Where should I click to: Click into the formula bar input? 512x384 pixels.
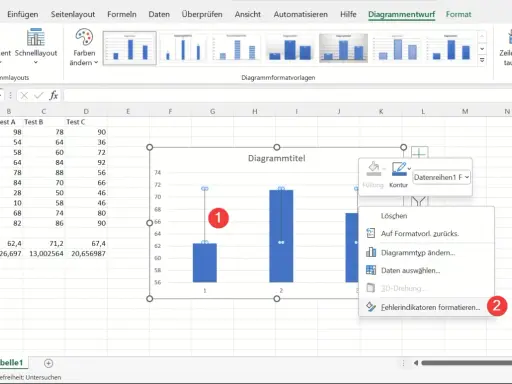[287, 96]
